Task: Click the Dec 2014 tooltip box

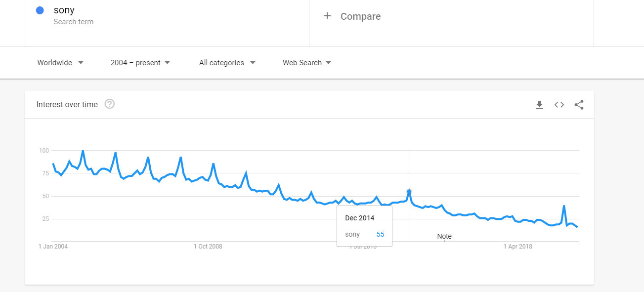Action: click(364, 226)
